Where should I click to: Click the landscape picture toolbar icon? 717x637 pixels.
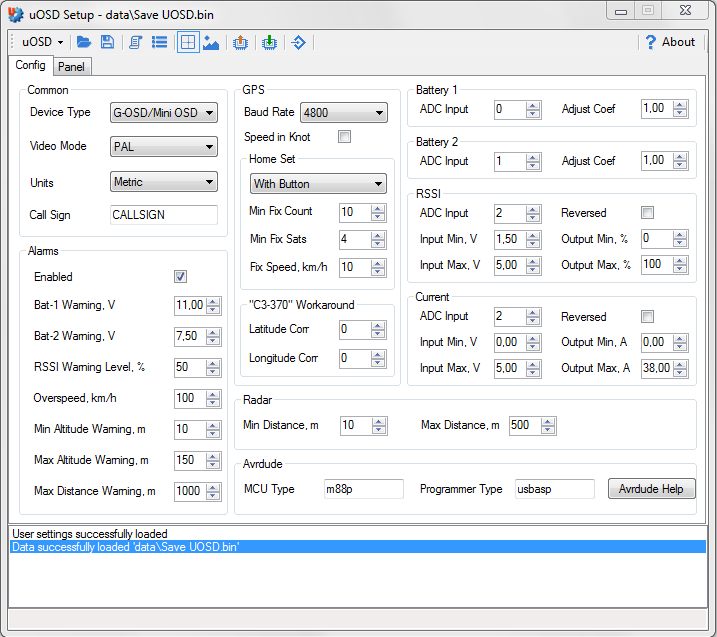pos(211,42)
